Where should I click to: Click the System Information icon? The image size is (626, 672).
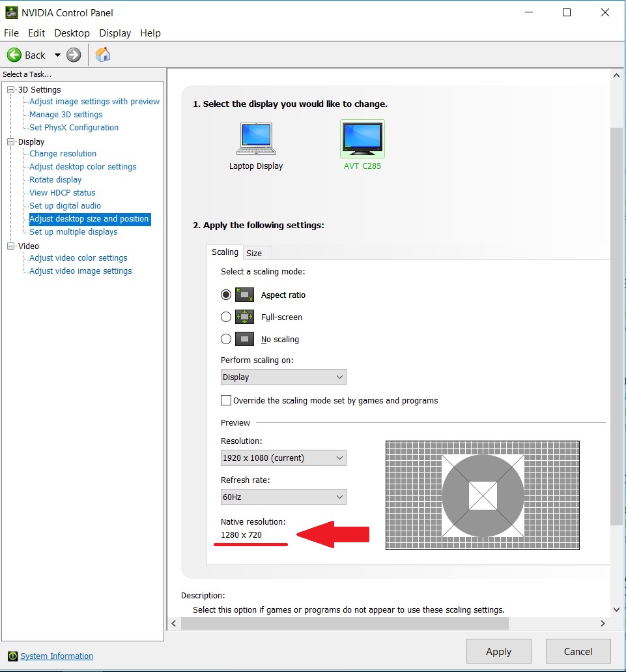(x=13, y=656)
